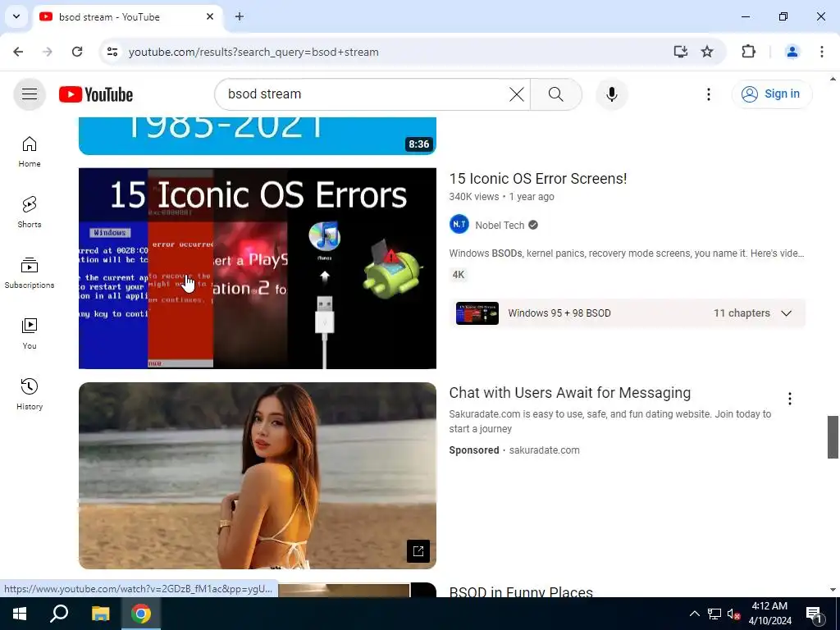Select the bsod stream - YouTube tab

point(127,17)
